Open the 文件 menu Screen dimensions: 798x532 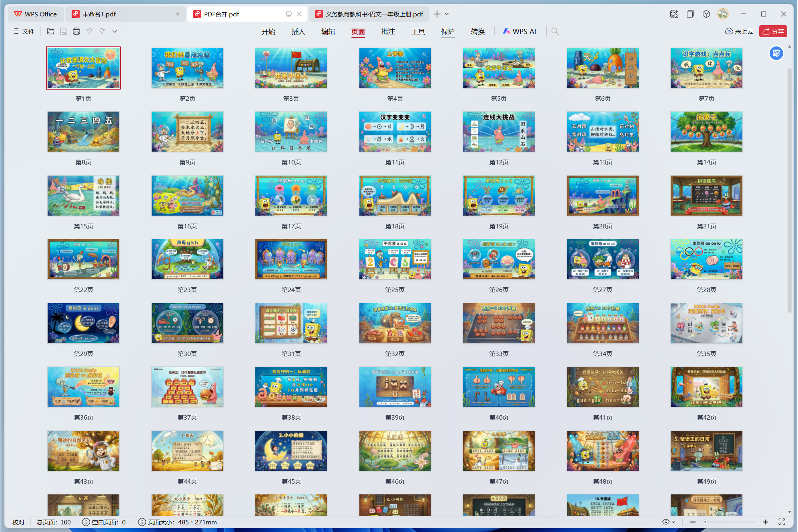pyautogui.click(x=24, y=31)
